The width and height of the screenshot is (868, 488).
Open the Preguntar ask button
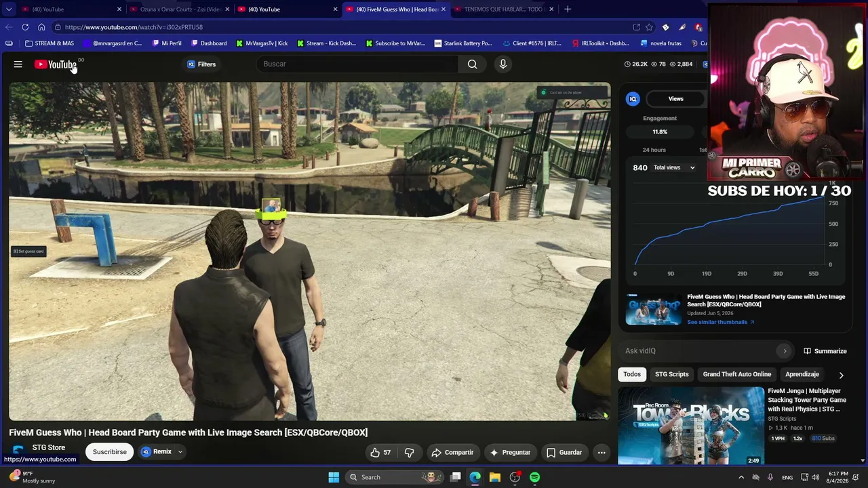click(510, 453)
